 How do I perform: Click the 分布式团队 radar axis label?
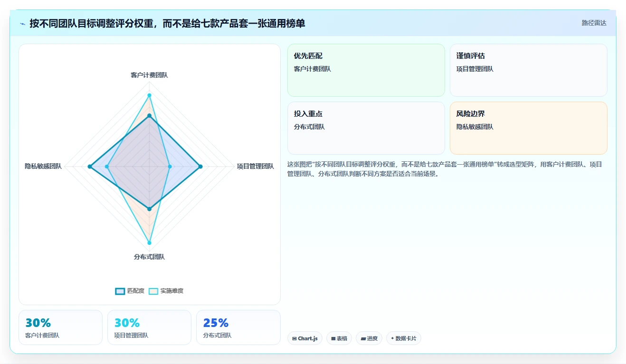pos(149,257)
